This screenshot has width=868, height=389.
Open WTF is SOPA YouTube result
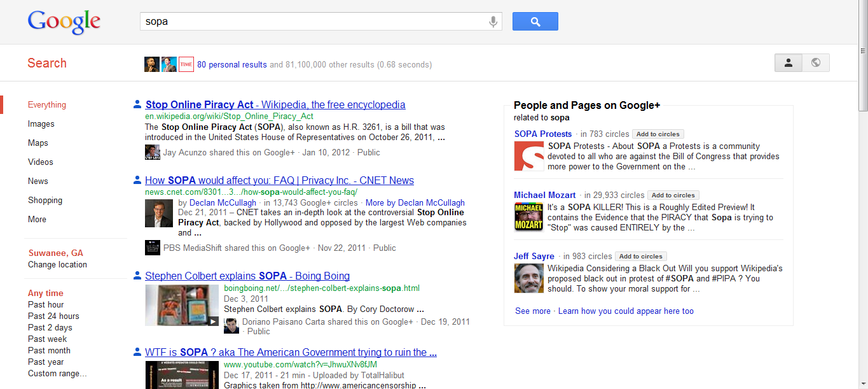click(291, 353)
